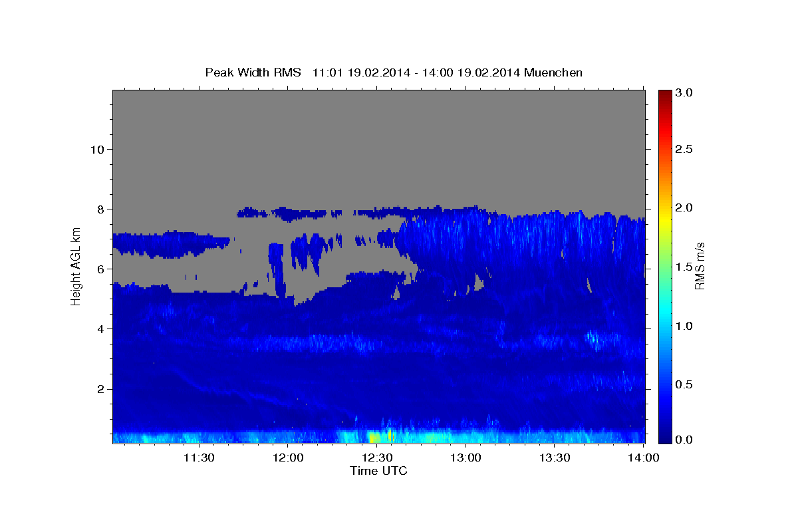The height and width of the screenshot is (532, 798).
Task: Click the colorbar value 1.0
Action: click(685, 327)
